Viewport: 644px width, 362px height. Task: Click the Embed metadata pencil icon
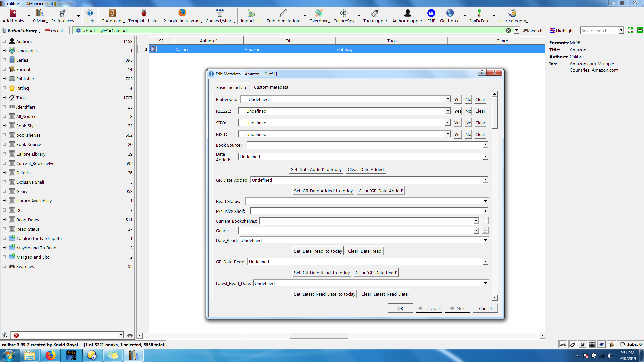click(283, 13)
